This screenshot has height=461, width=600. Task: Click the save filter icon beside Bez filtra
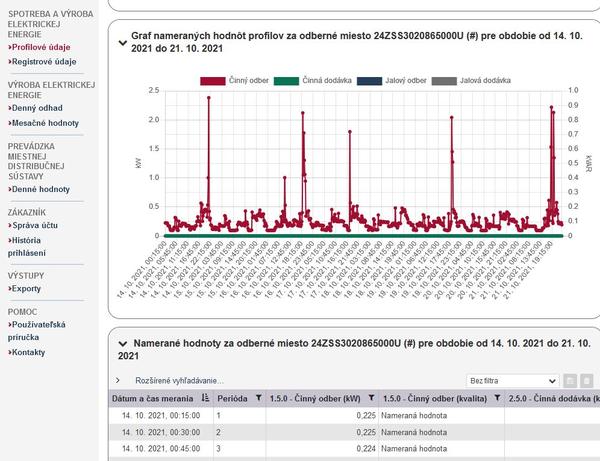[570, 381]
